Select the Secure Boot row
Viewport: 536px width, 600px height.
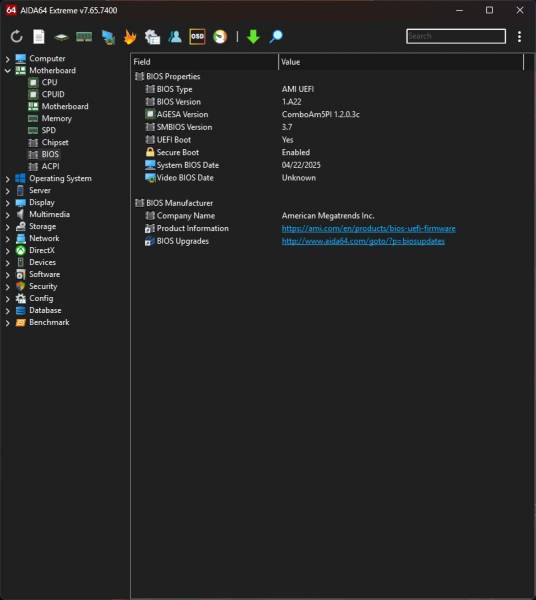[327, 152]
